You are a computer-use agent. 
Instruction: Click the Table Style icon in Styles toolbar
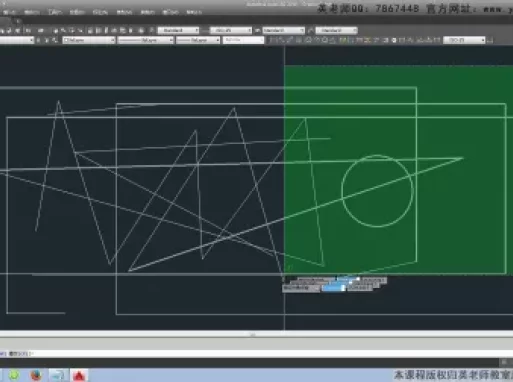[257, 30]
